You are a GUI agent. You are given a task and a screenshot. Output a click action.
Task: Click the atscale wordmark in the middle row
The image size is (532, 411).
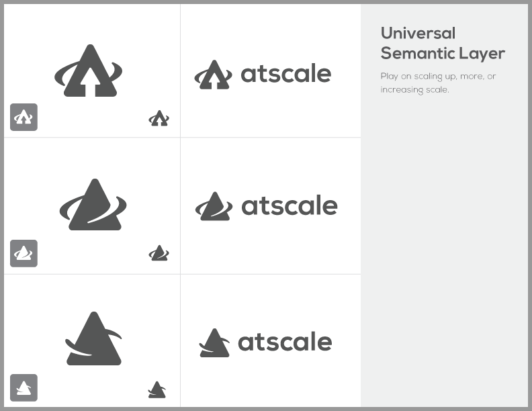pos(290,205)
